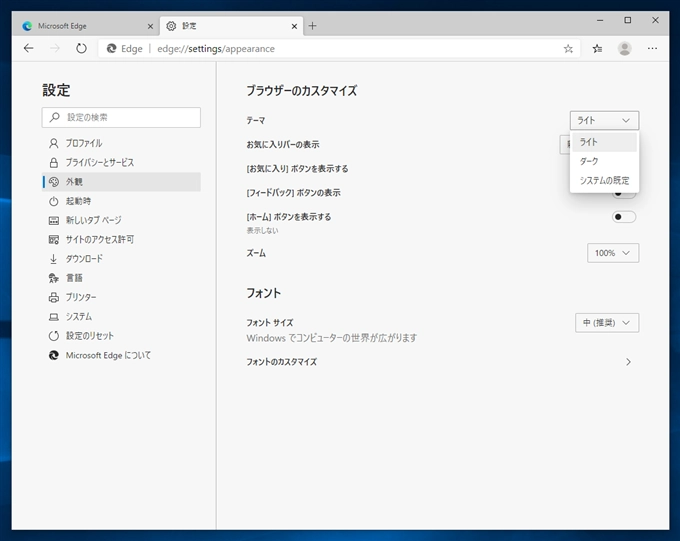
Task: Open プリンター settings section
Action: [x=121, y=298]
